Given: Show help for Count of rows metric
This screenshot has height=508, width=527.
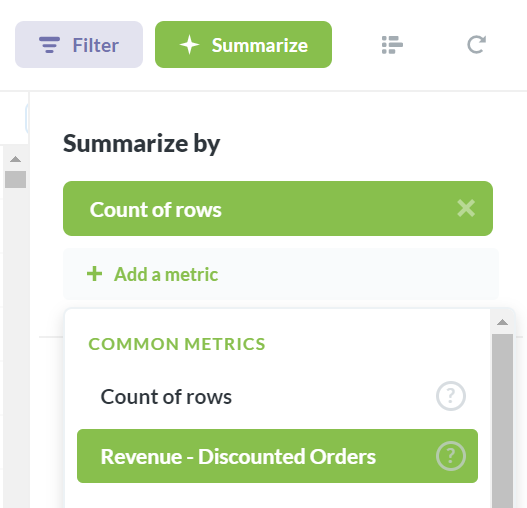Looking at the screenshot, I should point(451,396).
